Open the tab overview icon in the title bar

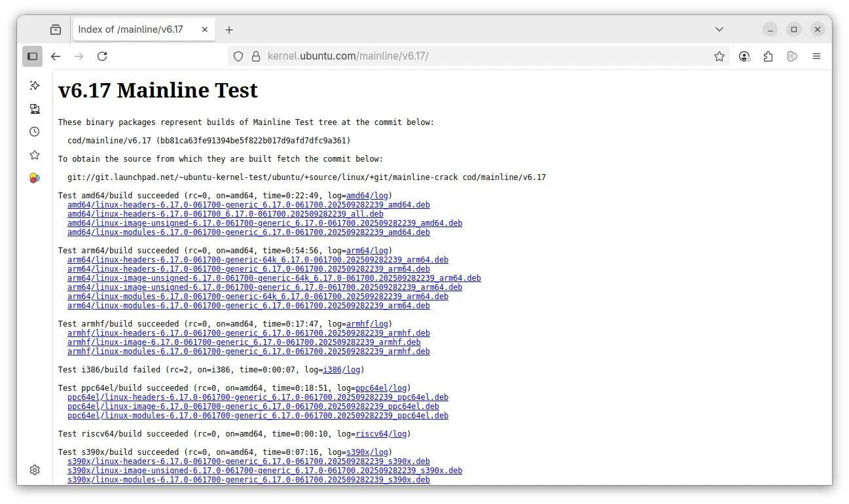[x=56, y=29]
